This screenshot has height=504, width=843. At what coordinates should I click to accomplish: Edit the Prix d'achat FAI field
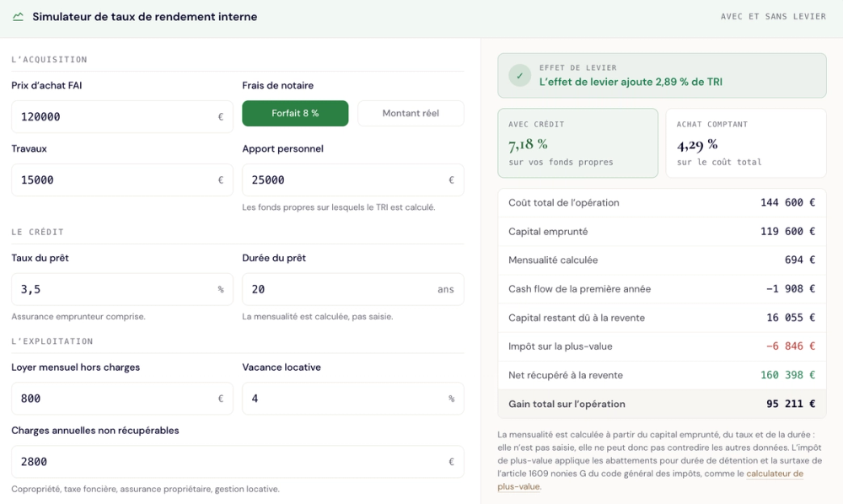pyautogui.click(x=122, y=116)
